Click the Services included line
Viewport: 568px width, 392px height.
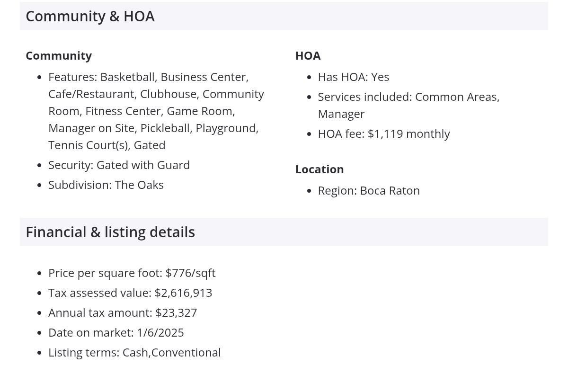pyautogui.click(x=409, y=105)
